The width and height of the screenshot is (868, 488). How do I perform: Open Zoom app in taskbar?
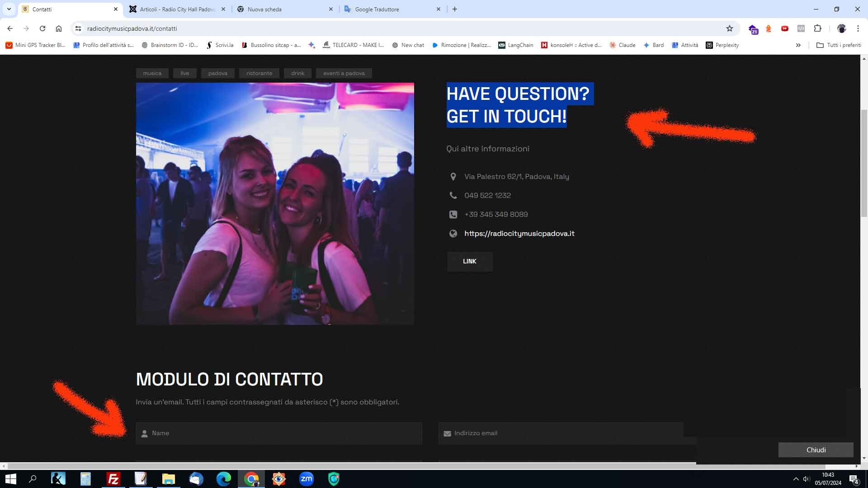(307, 479)
